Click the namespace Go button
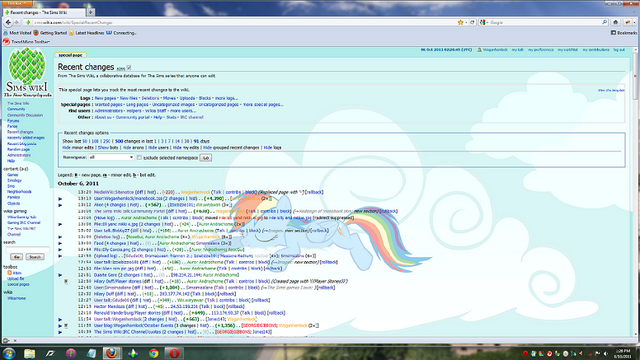The width and height of the screenshot is (640, 360). point(206,158)
